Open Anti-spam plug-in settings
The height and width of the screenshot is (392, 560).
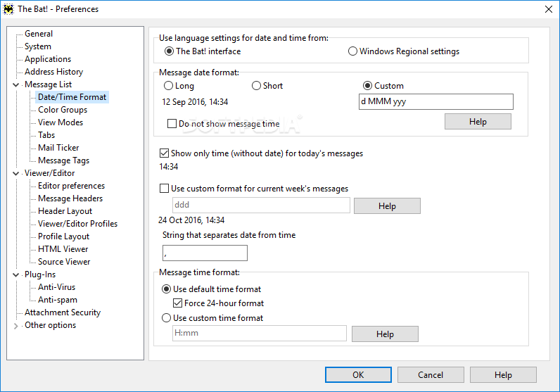pos(58,301)
